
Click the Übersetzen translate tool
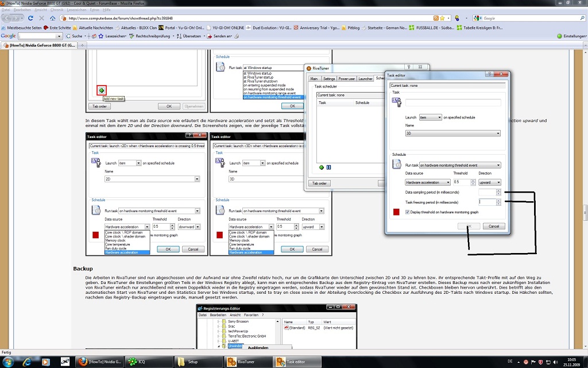[189, 36]
